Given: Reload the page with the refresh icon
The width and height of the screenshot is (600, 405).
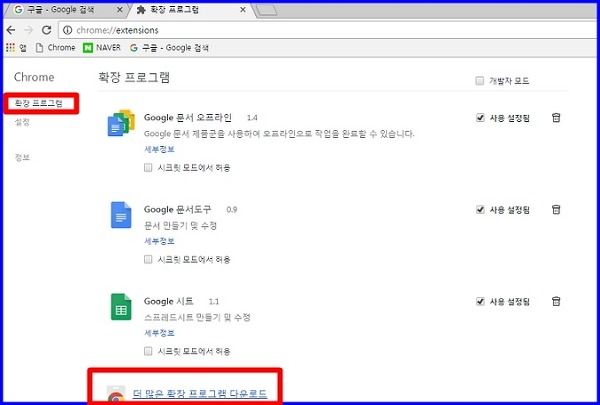Looking at the screenshot, I should tap(47, 30).
